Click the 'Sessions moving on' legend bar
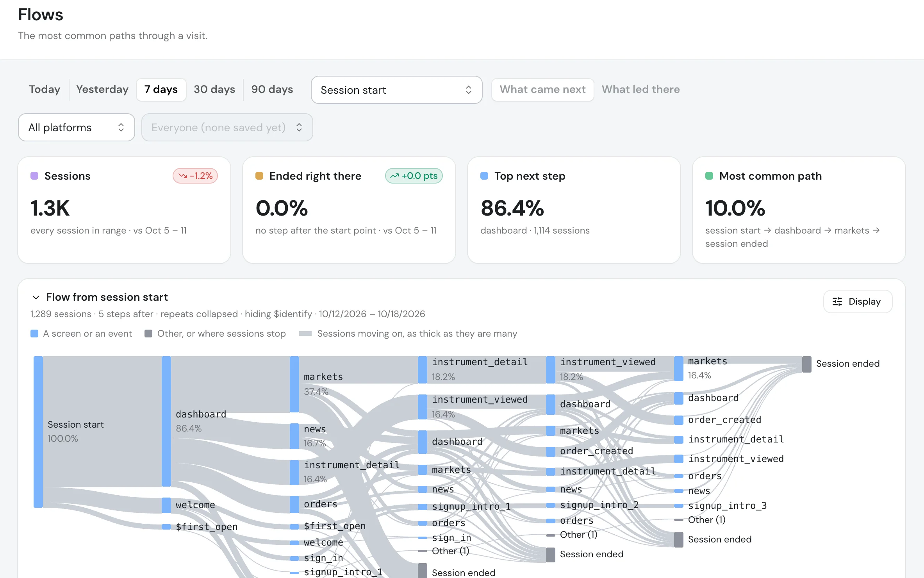The image size is (924, 578). coord(305,334)
